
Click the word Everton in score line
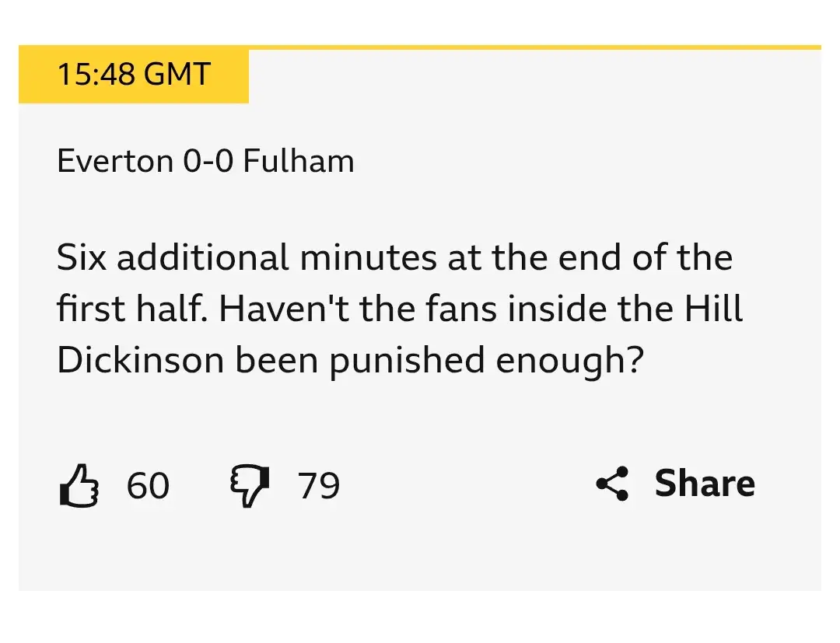(115, 161)
